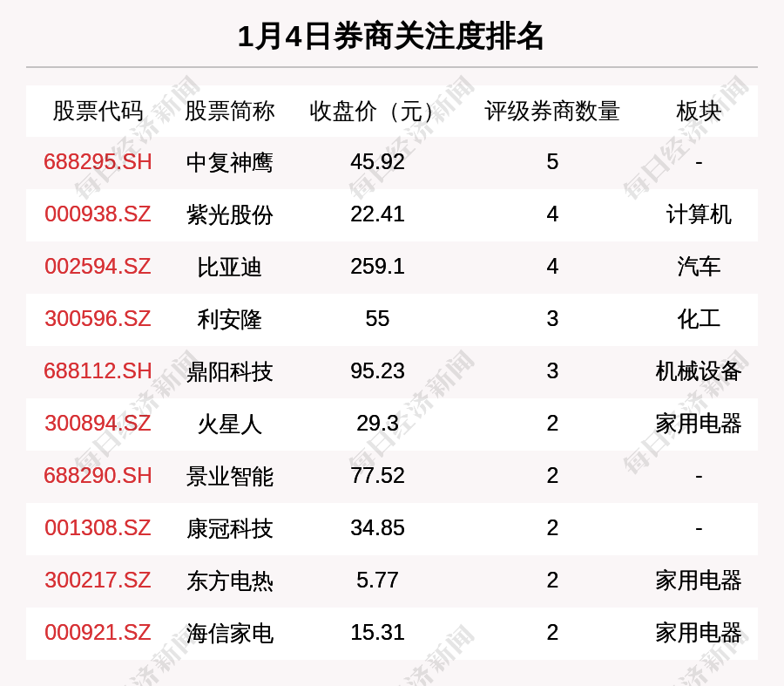
Task: Click stock name 海信家电
Action: click(229, 633)
